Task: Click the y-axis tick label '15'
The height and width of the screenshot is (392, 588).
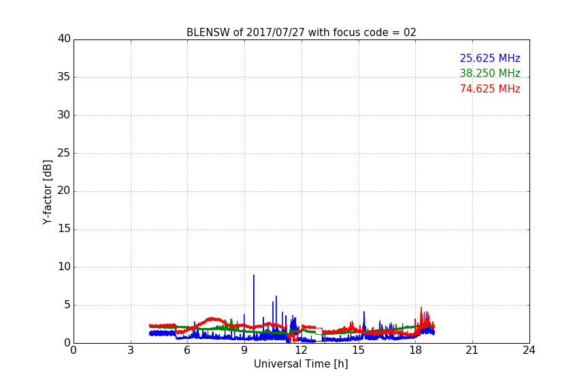Action: 64,229
